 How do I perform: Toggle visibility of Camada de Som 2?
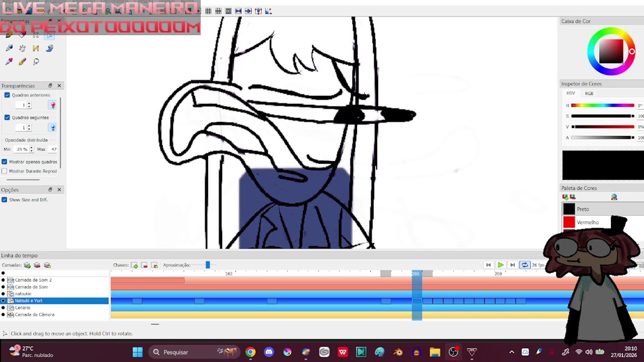click(3, 280)
